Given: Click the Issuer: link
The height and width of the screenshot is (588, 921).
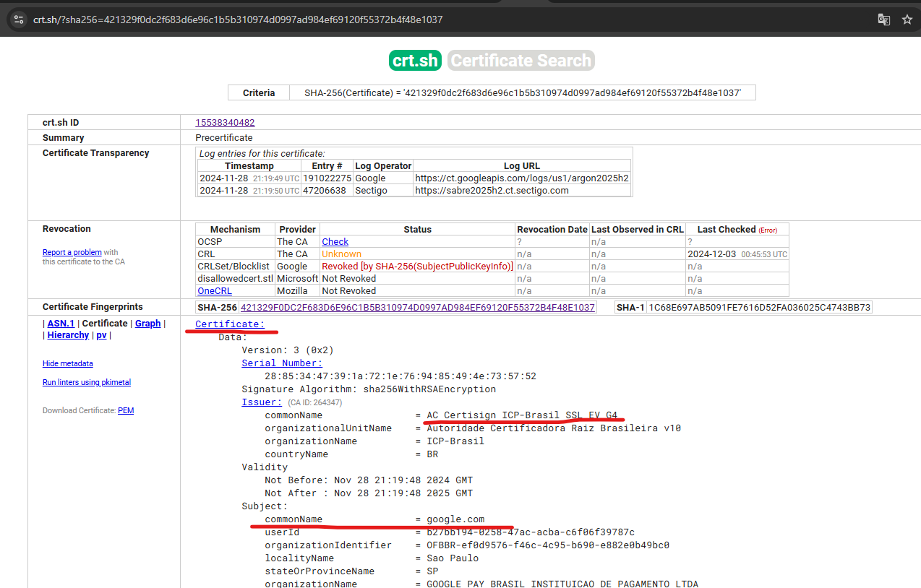Looking at the screenshot, I should click(262, 402).
